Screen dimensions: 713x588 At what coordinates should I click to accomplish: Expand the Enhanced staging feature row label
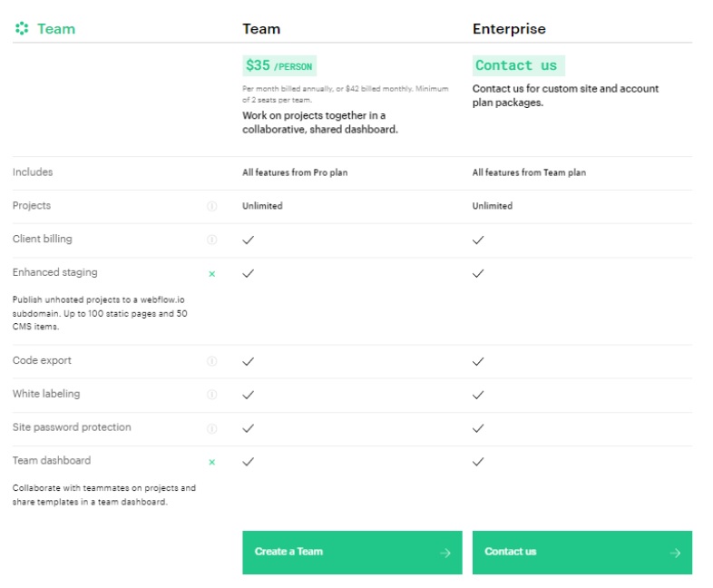(55, 272)
